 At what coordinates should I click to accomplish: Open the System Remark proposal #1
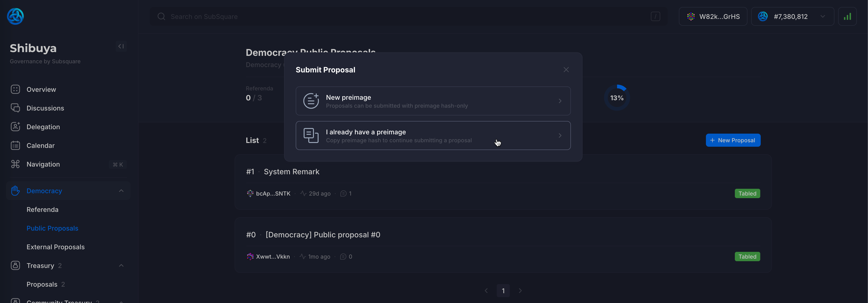point(292,171)
